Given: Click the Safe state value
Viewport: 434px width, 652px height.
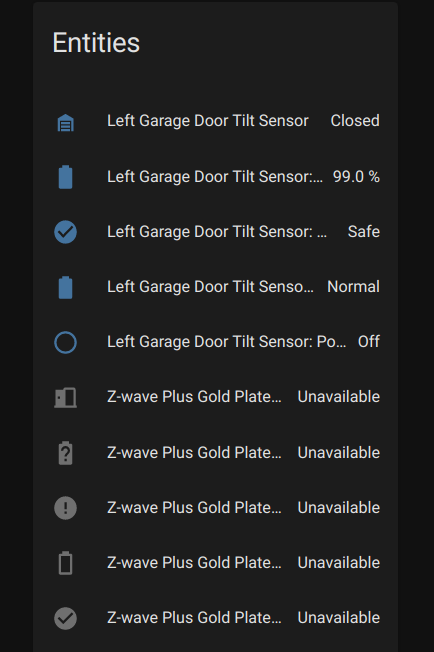Looking at the screenshot, I should (364, 232).
